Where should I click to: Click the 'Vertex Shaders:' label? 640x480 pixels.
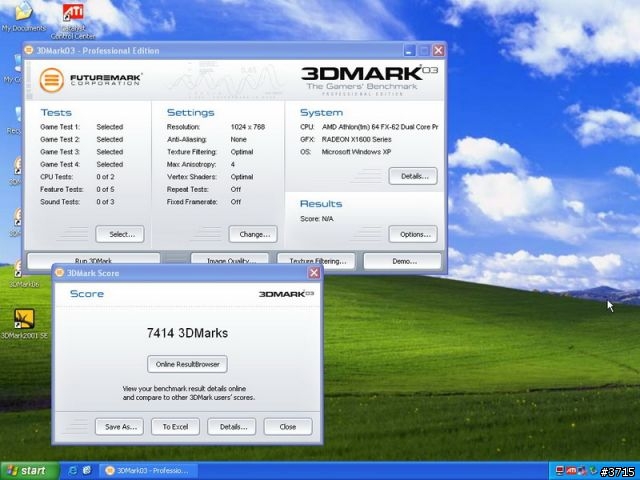coord(192,177)
